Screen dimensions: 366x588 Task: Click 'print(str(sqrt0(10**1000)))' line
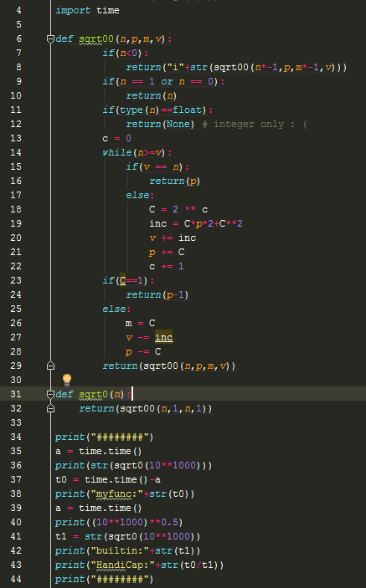(134, 465)
